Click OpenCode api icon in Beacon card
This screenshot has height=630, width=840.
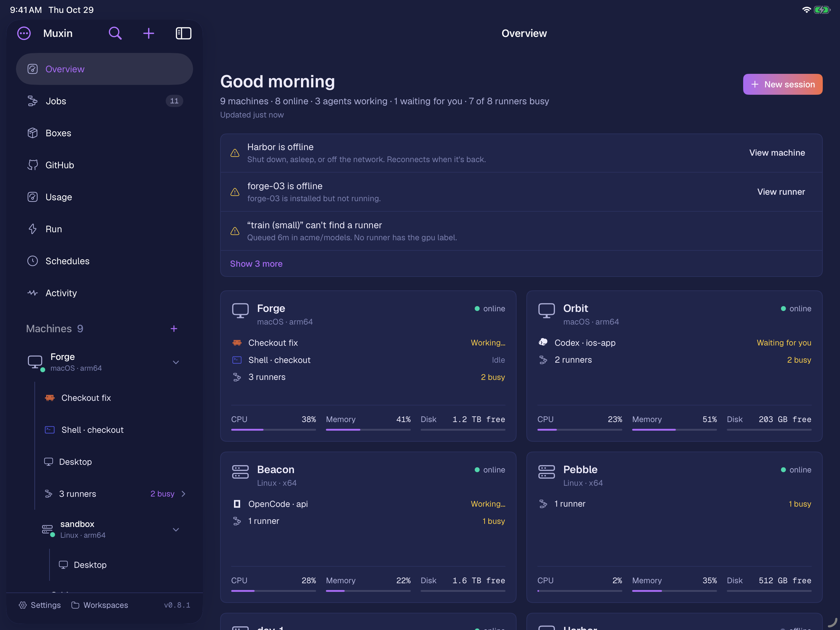point(237,504)
